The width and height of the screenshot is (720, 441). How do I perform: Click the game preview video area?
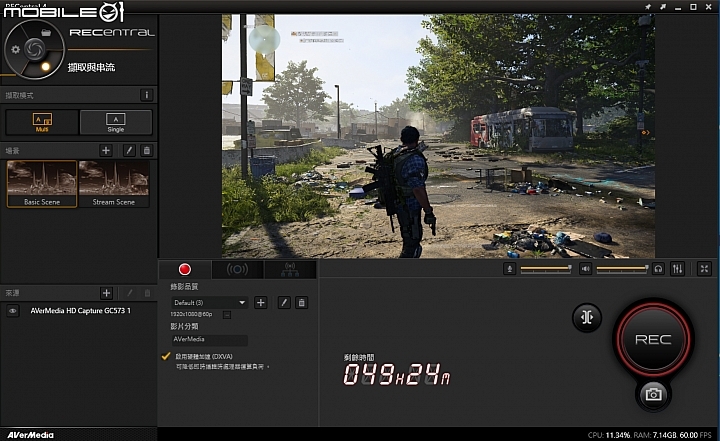[x=438, y=136]
